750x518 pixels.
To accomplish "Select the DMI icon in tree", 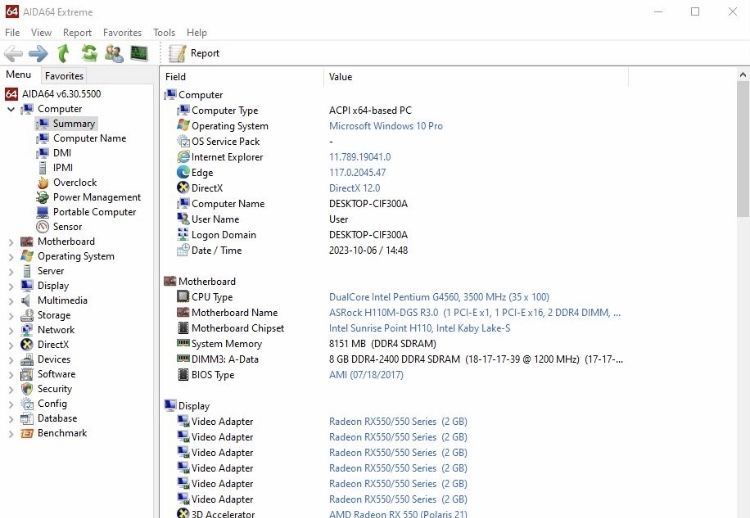I will (43, 153).
